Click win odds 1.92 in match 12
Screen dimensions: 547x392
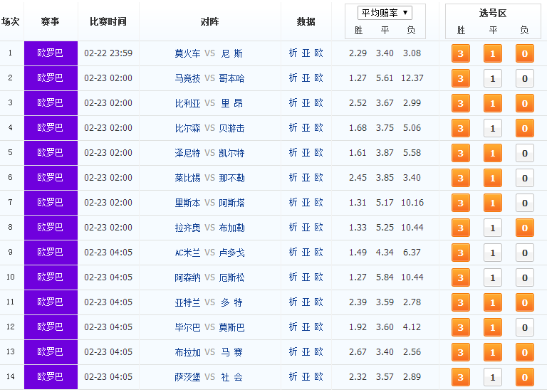point(358,327)
